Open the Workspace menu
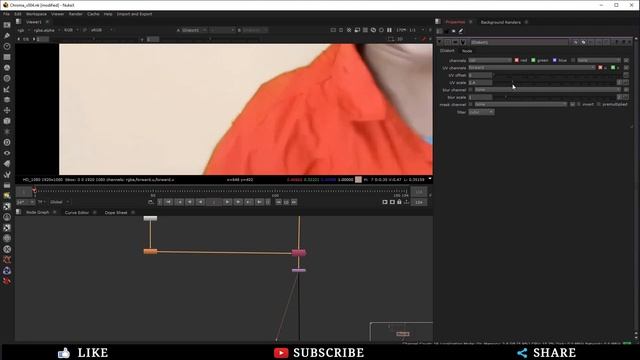 click(36, 14)
